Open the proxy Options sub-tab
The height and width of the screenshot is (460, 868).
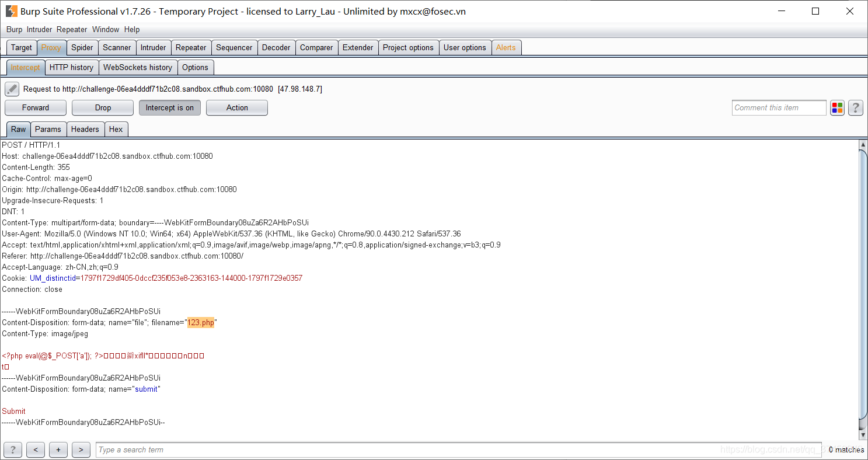(x=195, y=67)
